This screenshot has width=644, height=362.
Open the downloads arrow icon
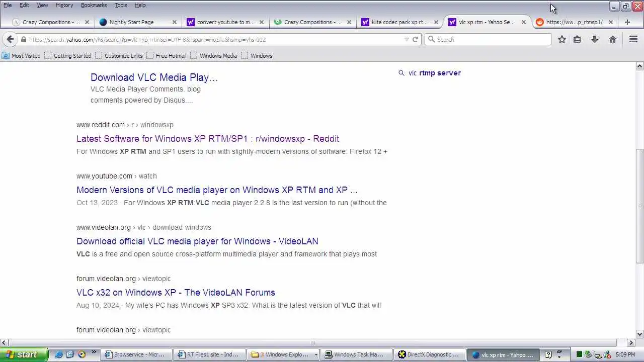pos(595,39)
